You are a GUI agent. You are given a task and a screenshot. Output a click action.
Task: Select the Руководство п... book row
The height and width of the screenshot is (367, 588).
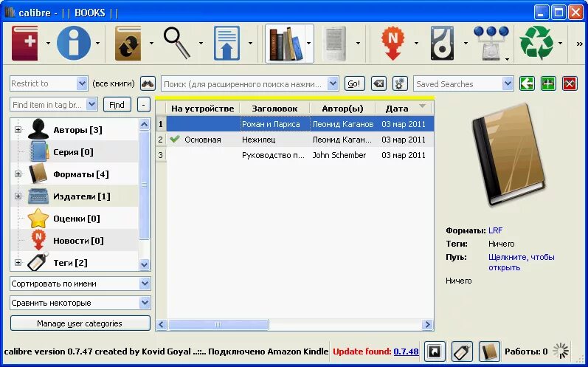pos(295,155)
